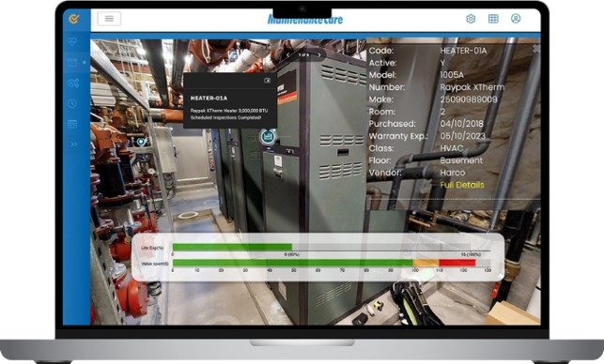Click the teal heater tag marker

[268, 137]
